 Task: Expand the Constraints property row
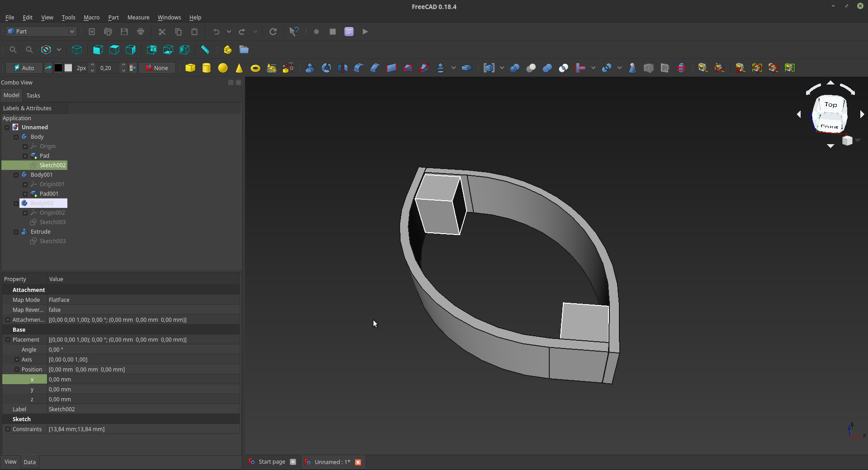coord(8,429)
